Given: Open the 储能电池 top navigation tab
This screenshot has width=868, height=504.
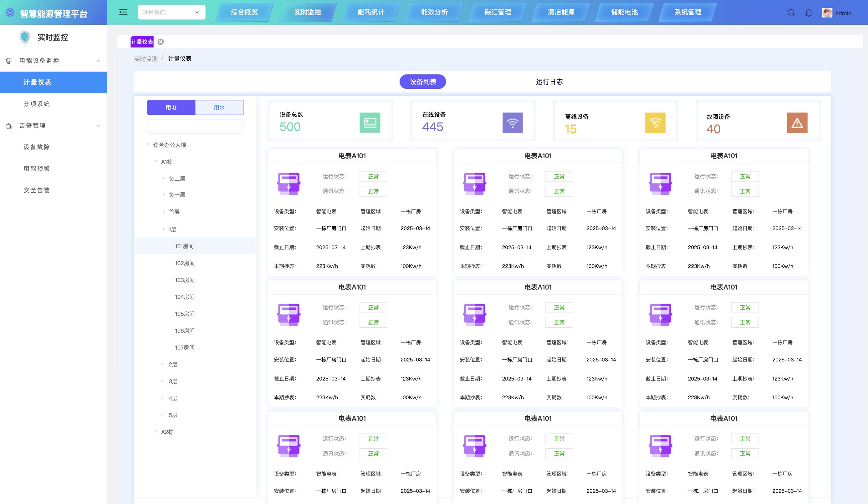Looking at the screenshot, I should tap(624, 13).
